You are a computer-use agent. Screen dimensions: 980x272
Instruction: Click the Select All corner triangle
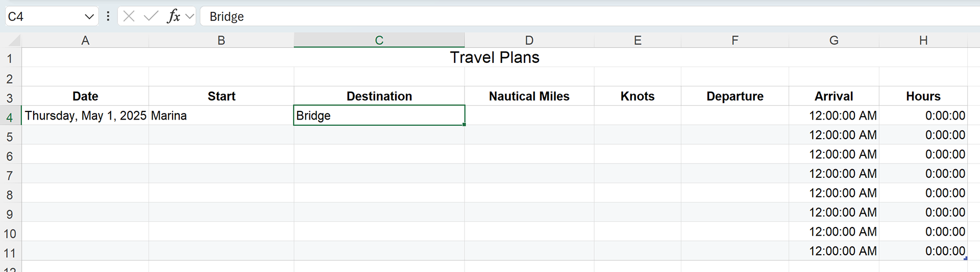[x=14, y=41]
